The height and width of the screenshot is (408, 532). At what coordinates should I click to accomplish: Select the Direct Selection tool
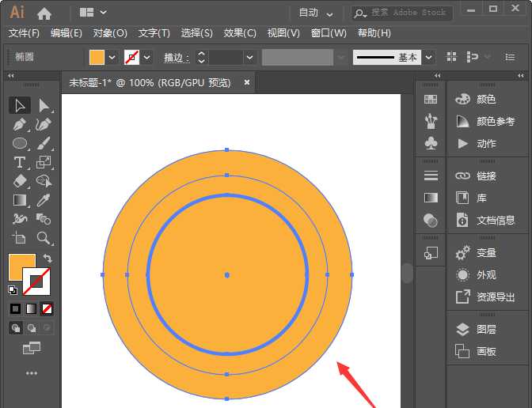pyautogui.click(x=44, y=105)
